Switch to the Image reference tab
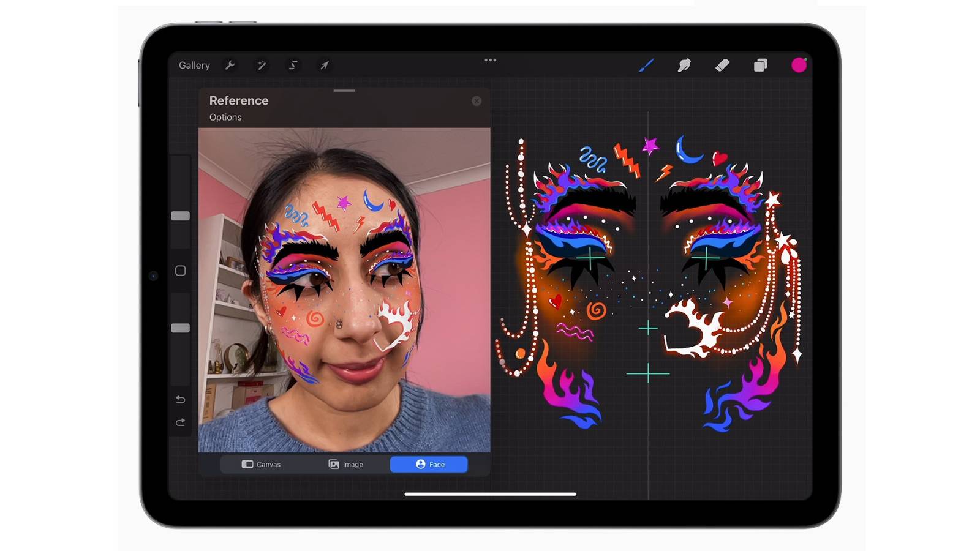This screenshot has width=980, height=551. tap(345, 464)
